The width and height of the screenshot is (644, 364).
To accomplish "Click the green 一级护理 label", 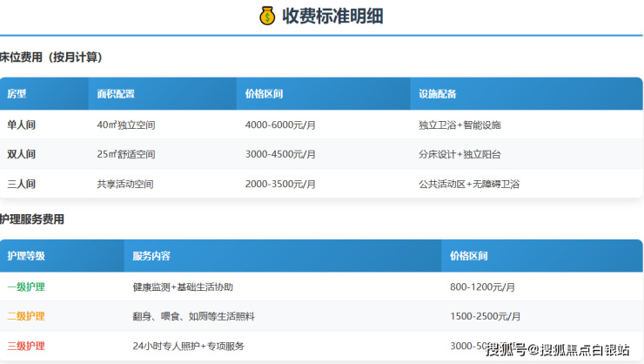I will click(26, 286).
